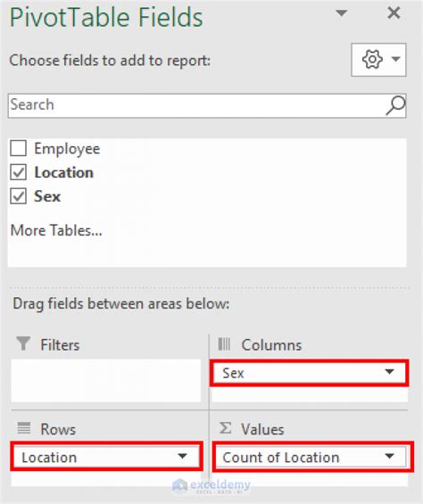Select the Location field name in list
423x504 pixels.
64,172
